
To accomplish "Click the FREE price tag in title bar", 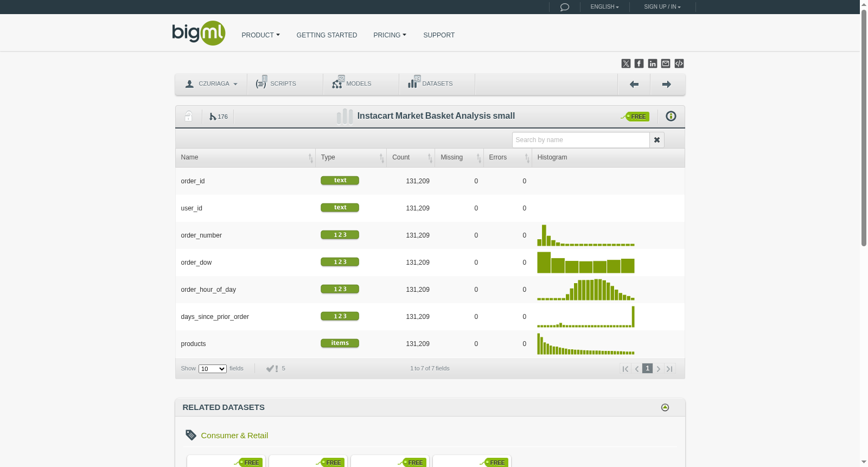I will coord(635,117).
